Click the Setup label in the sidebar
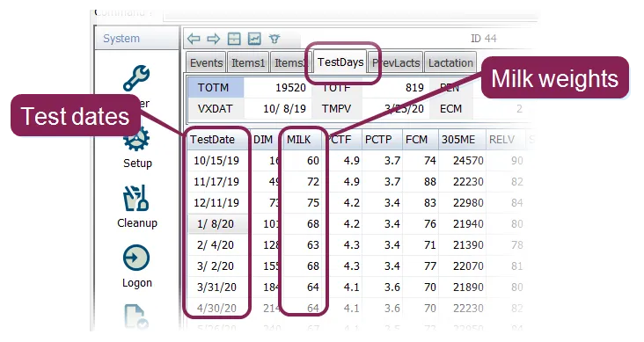This screenshot has height=342, width=644. pyautogui.click(x=137, y=163)
